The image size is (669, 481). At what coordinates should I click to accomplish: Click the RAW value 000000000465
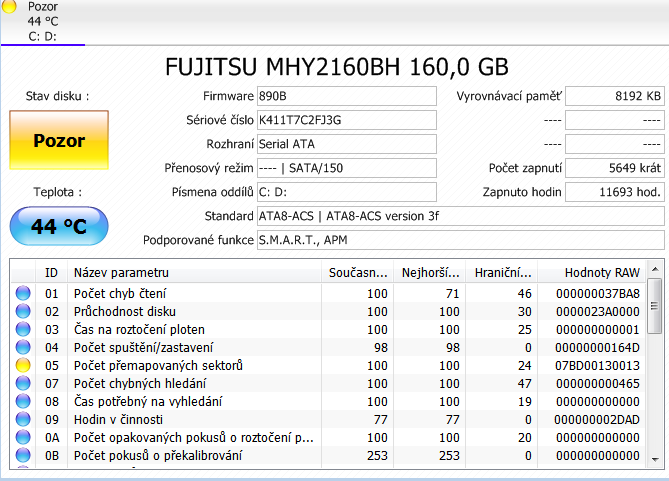[598, 384]
